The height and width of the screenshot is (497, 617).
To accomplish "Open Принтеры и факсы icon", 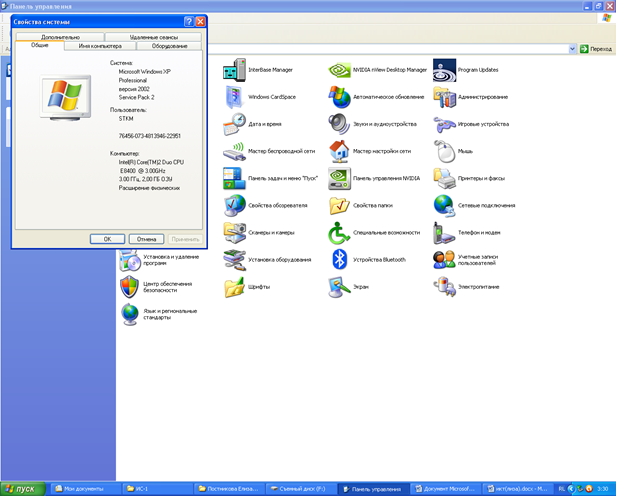I will pos(445,178).
